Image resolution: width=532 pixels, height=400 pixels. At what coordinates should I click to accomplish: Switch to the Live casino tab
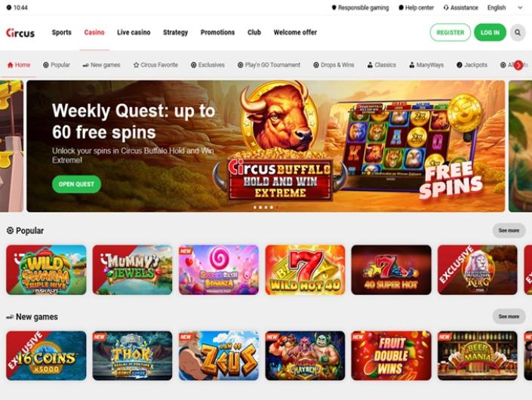point(134,32)
